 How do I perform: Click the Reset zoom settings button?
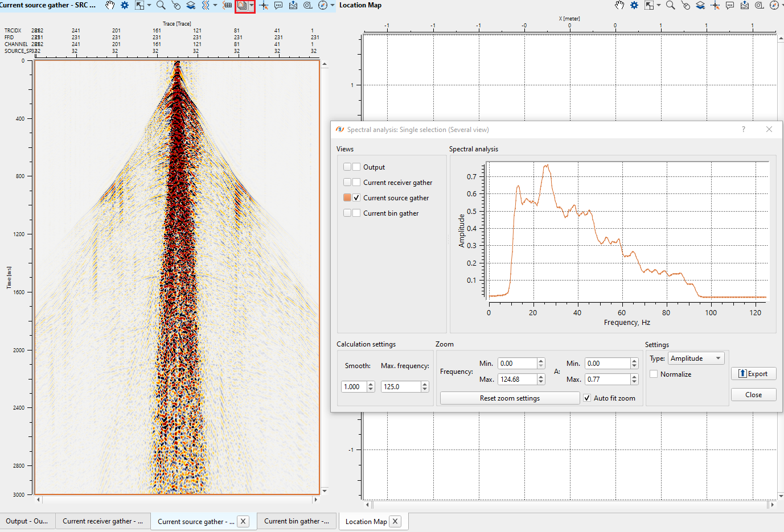click(510, 398)
